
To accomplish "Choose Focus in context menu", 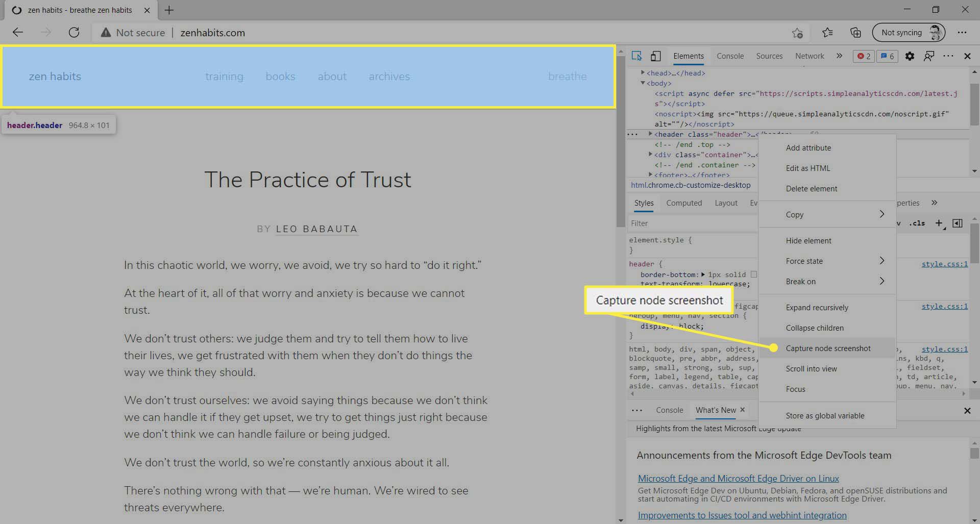I will point(827,389).
